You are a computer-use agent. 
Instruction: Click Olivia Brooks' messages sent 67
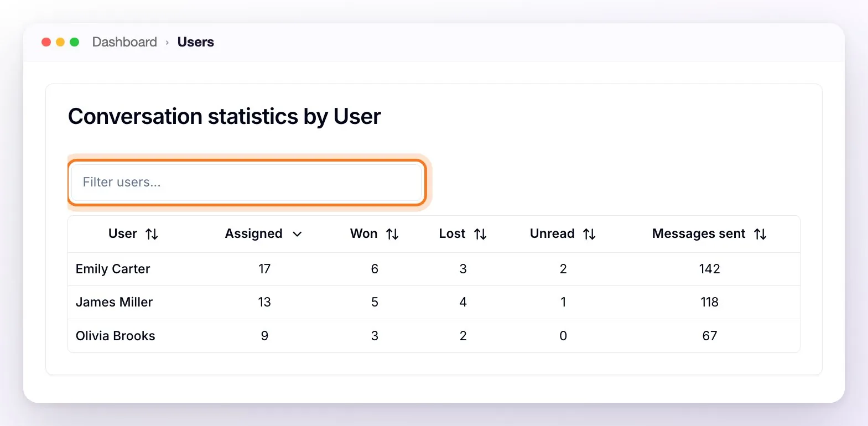click(710, 336)
